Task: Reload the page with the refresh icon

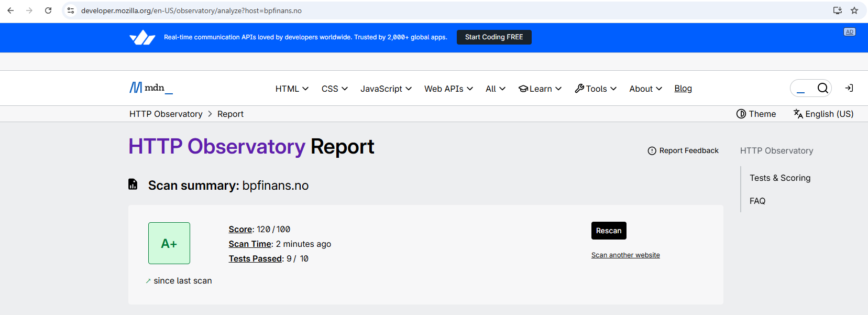Action: tap(48, 10)
